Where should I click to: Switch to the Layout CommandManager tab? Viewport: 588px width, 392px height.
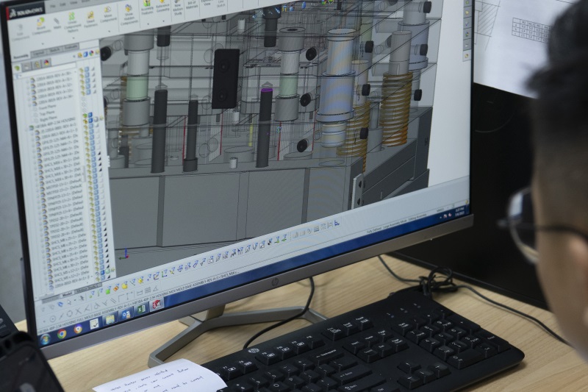39,53
